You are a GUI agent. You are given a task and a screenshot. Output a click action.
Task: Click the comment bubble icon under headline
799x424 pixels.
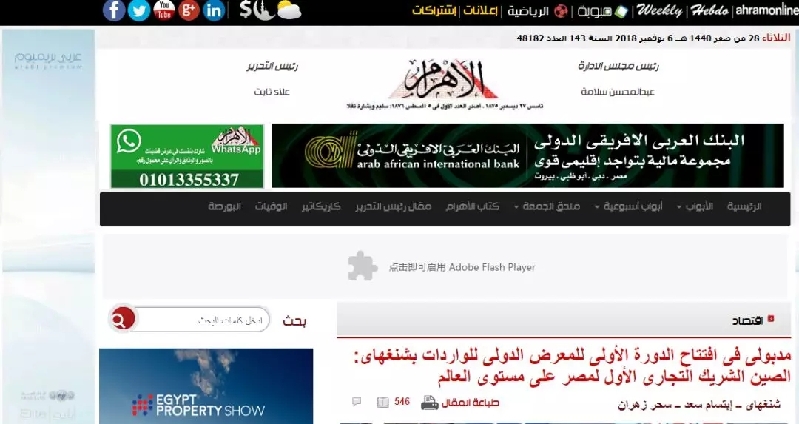click(x=357, y=403)
